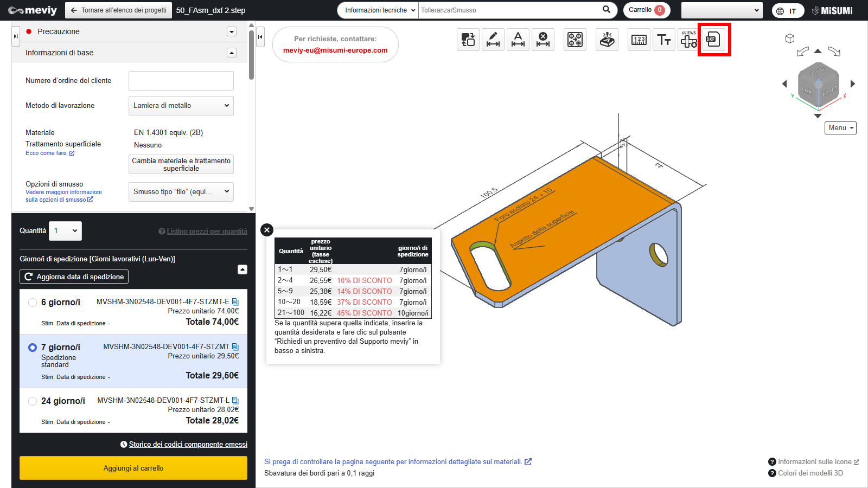Viewport: 868px width, 488px height.
Task: Select the pencil edit dimension tool
Action: [x=493, y=40]
